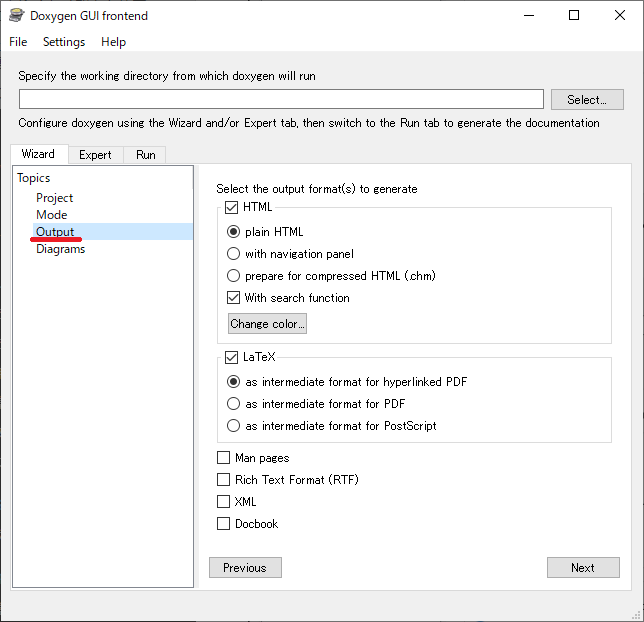Enable the Man pages checkbox

(223, 458)
